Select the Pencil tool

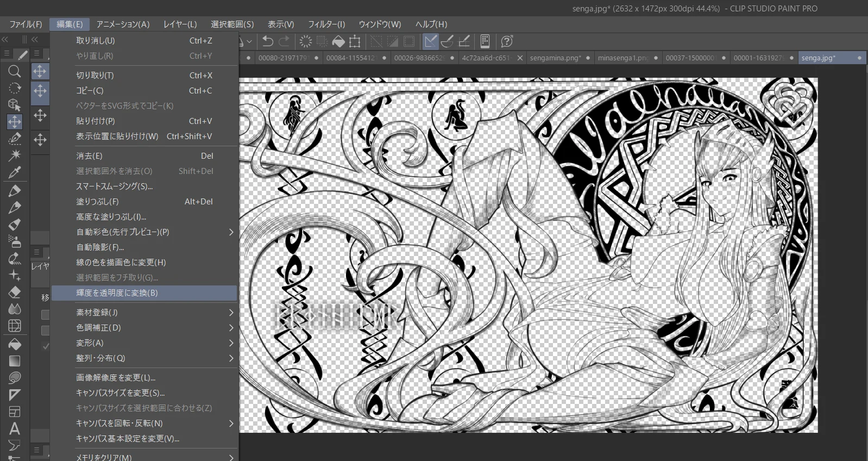[15, 207]
